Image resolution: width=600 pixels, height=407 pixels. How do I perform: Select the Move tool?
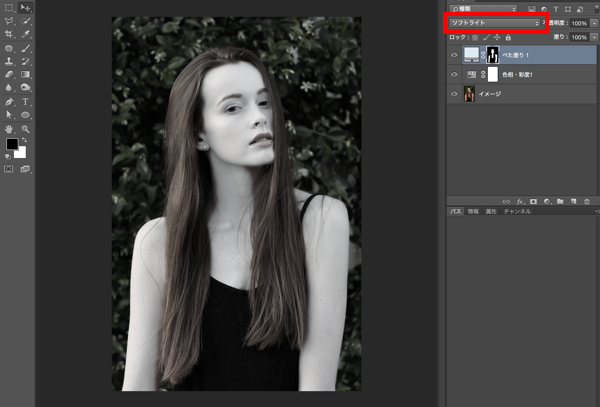pyautogui.click(x=26, y=6)
